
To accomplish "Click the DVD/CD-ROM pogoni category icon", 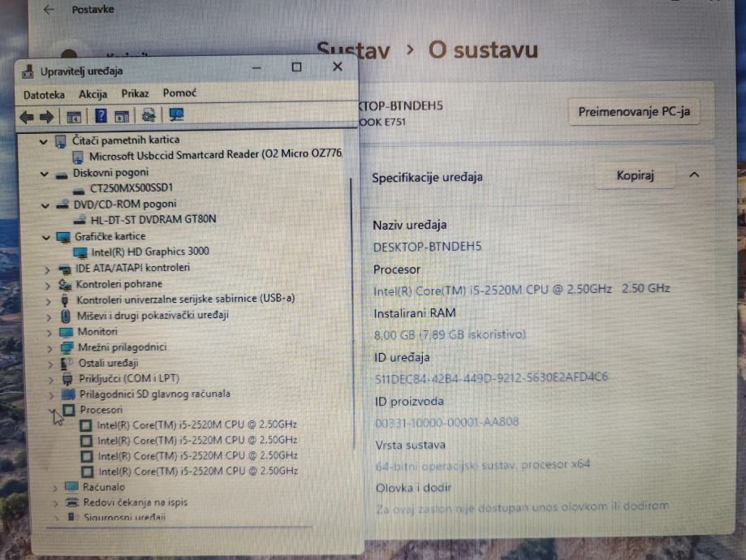I will [63, 205].
